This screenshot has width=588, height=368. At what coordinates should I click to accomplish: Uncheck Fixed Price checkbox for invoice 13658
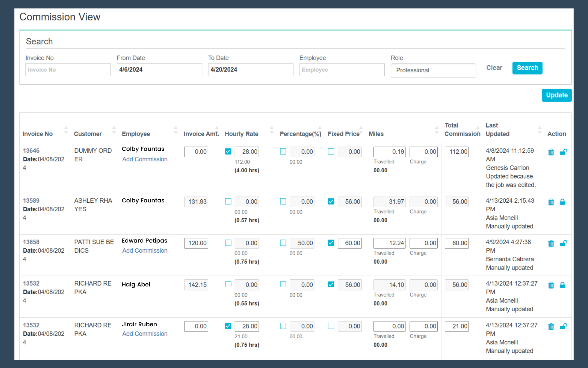click(331, 243)
